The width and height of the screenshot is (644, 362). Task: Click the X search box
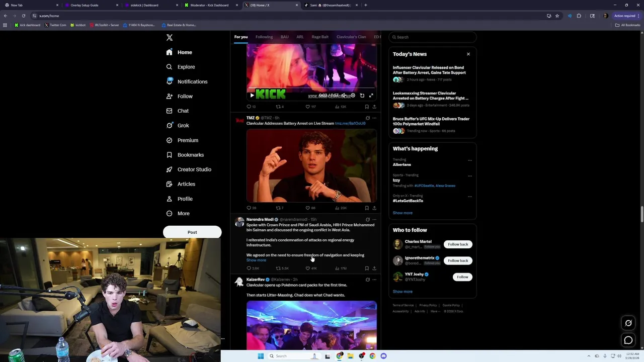coord(432,37)
